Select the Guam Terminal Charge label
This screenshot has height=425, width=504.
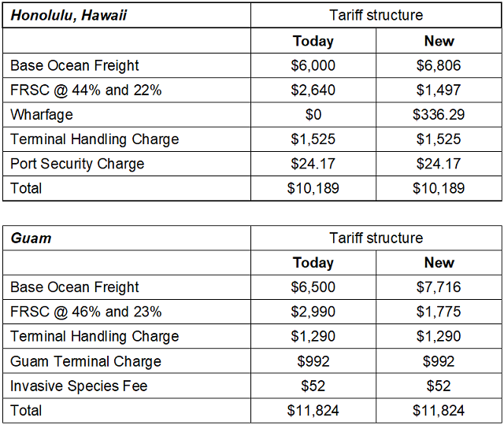(86, 361)
